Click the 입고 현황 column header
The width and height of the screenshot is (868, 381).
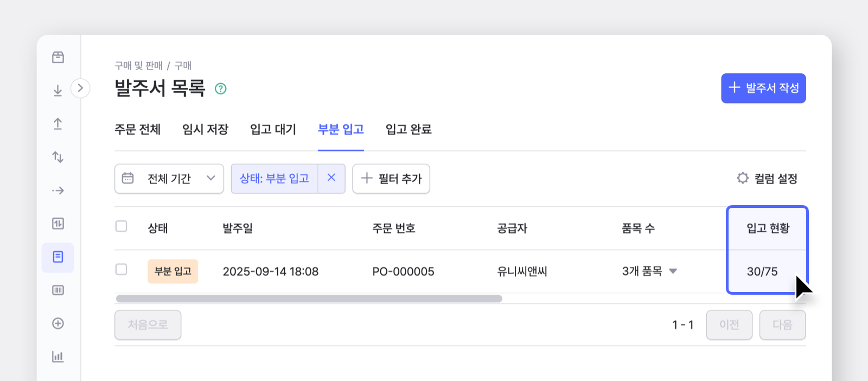coord(768,228)
